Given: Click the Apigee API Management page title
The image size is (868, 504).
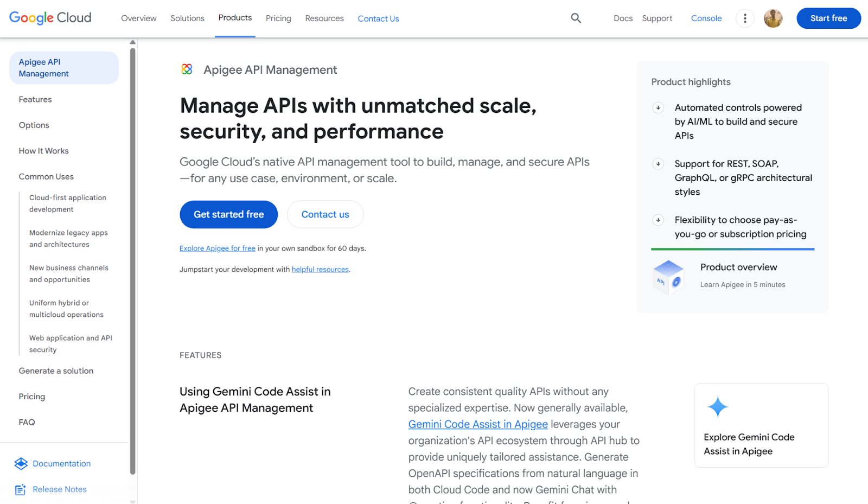Looking at the screenshot, I should [270, 70].
